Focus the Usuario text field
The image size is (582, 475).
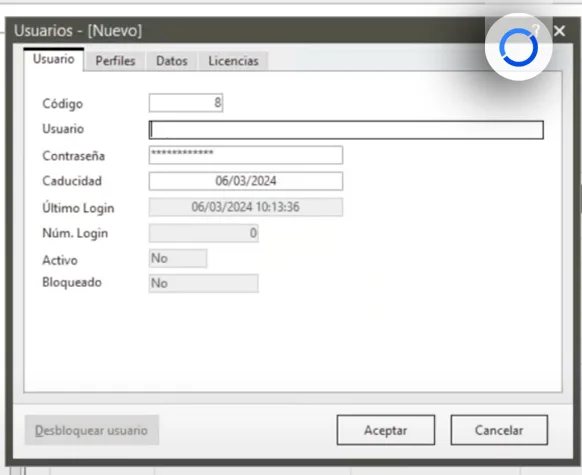[346, 130]
